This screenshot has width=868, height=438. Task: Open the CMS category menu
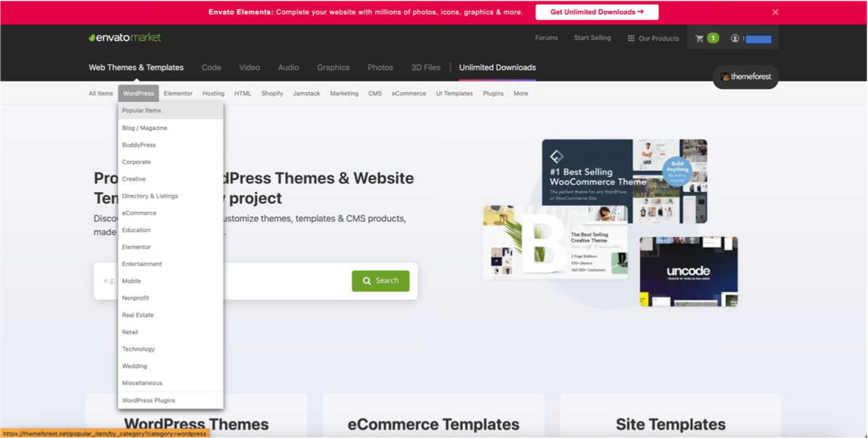pos(375,93)
